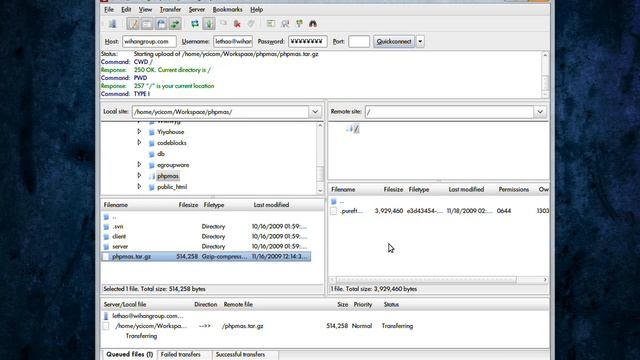This screenshot has width=640, height=360.
Task: Expand the phpmas folder
Action: click(x=139, y=176)
